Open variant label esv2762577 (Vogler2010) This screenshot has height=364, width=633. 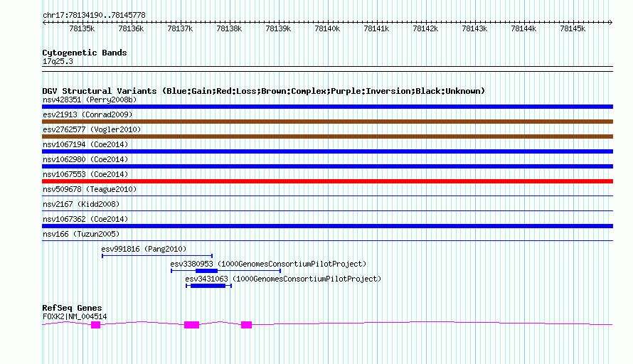(x=92, y=129)
